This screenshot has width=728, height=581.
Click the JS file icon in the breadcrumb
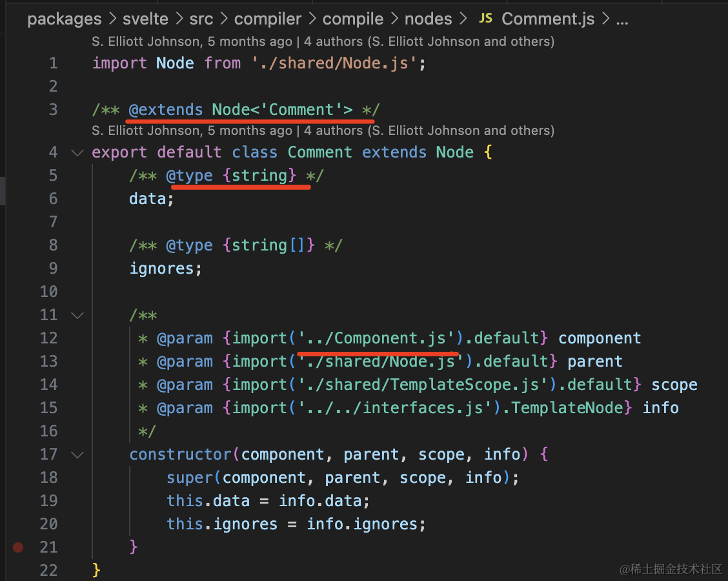(485, 19)
